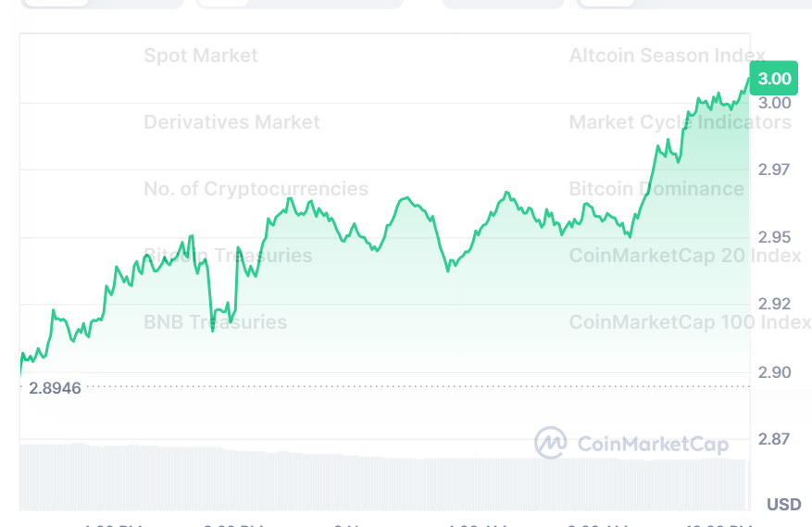Open CoinMarketCap 100 Index
Image resolution: width=812 pixels, height=527 pixels.
click(x=690, y=322)
